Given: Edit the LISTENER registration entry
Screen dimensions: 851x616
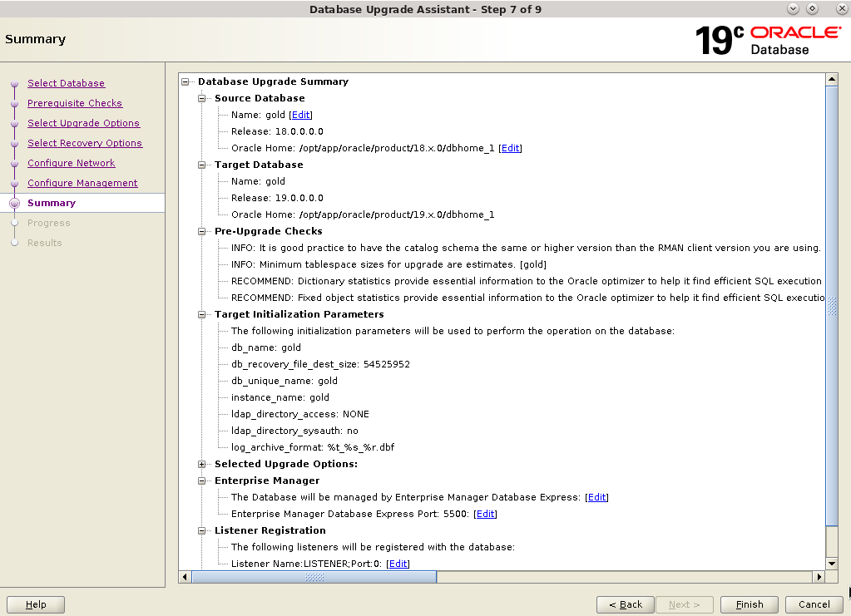Looking at the screenshot, I should [x=398, y=564].
